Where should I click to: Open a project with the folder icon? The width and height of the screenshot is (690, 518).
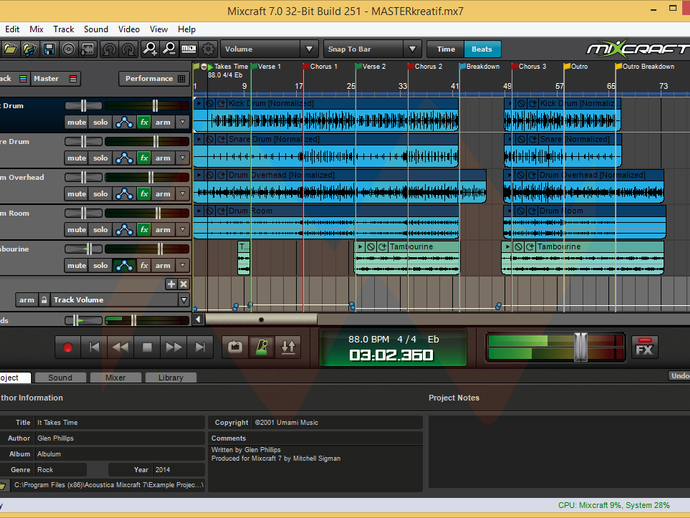pos(10,49)
